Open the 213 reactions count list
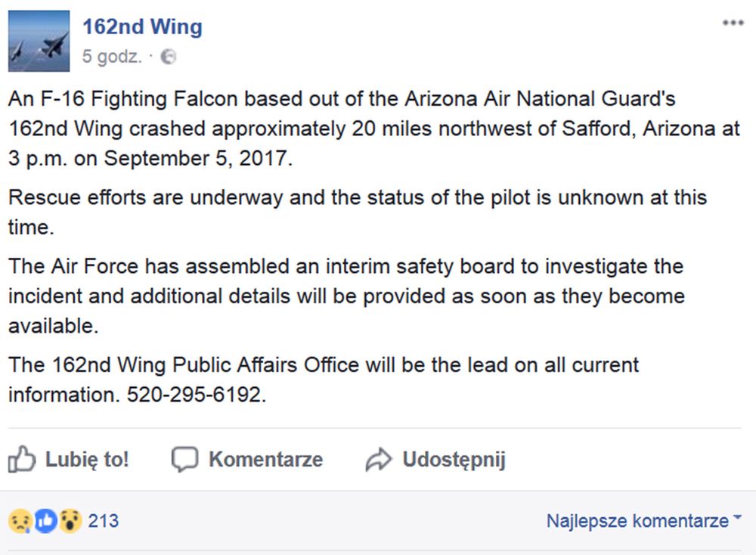The height and width of the screenshot is (555, 756). 104,521
